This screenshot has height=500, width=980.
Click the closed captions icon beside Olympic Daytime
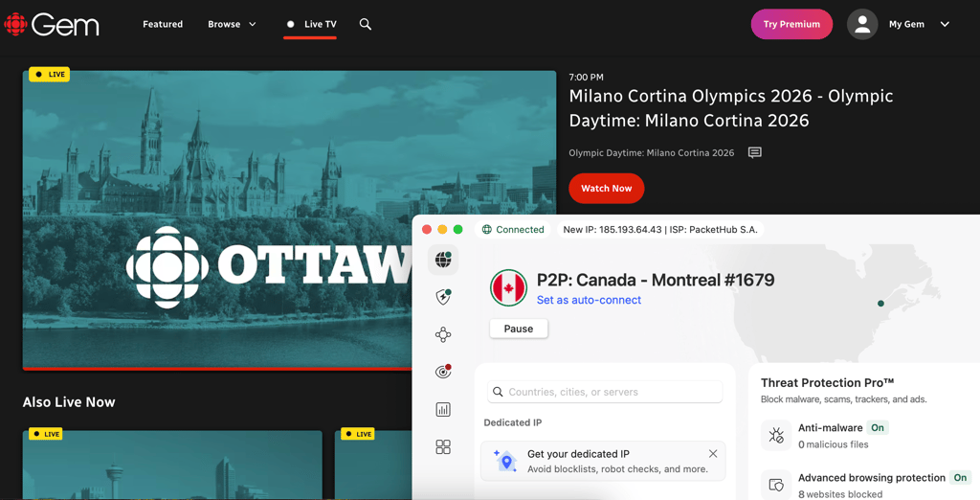click(755, 152)
